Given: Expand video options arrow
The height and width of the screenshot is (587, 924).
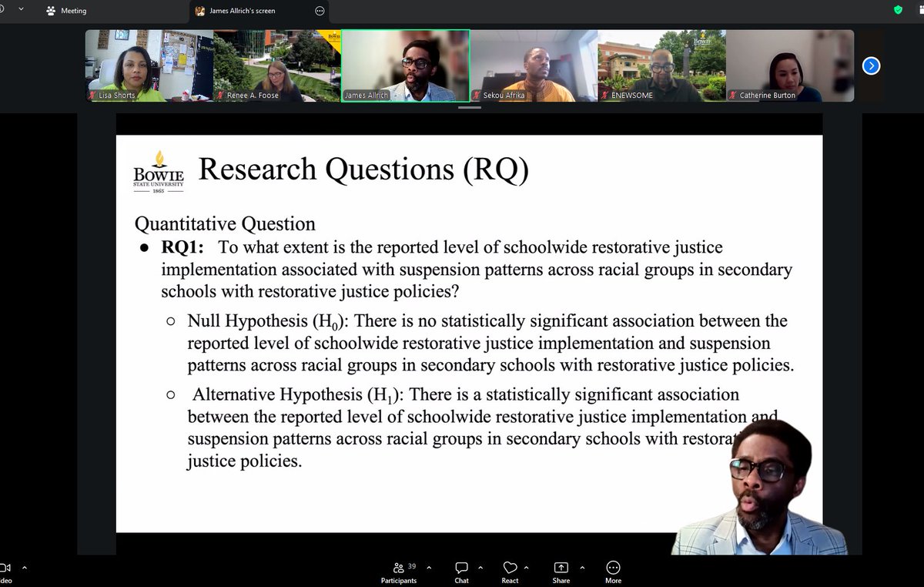Looking at the screenshot, I should [x=23, y=568].
